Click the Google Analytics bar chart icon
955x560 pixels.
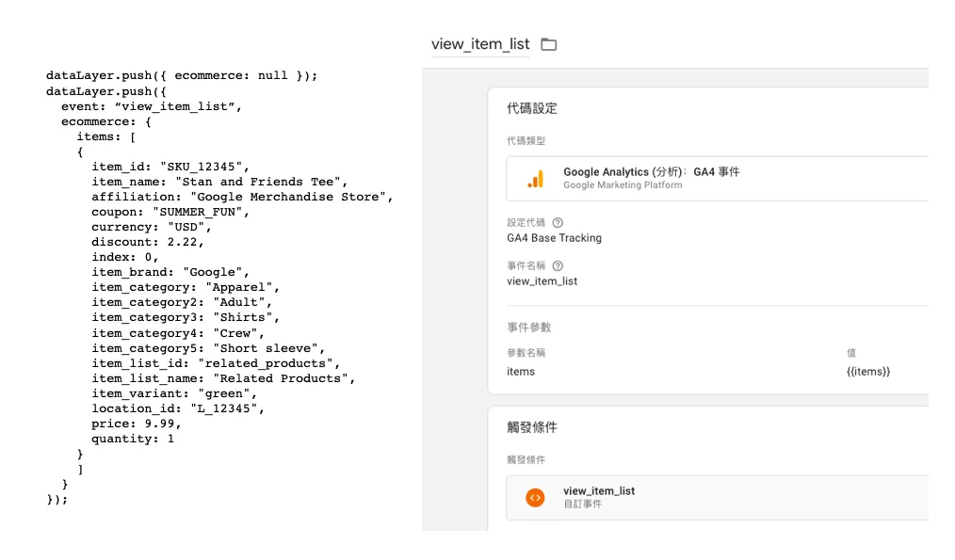pyautogui.click(x=535, y=179)
